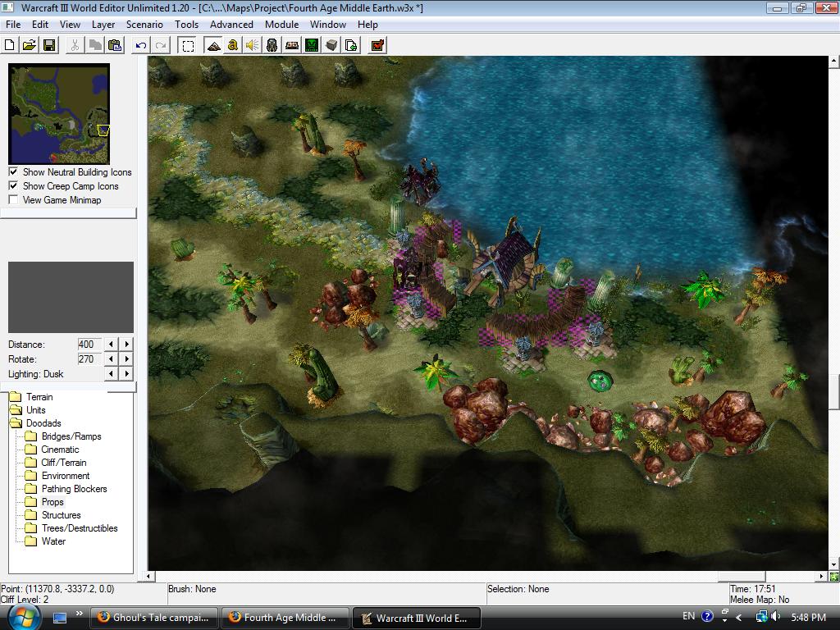
Task: Click the Test Map icon
Action: [x=377, y=46]
